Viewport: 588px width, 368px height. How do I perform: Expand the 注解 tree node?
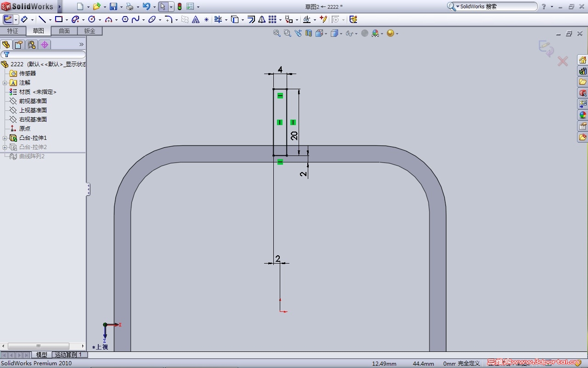(5, 83)
